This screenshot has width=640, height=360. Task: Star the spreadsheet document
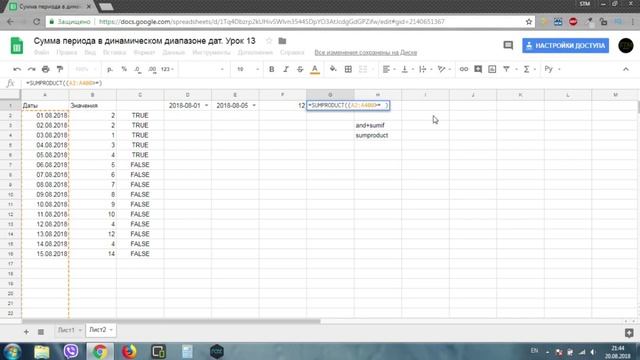(269, 41)
